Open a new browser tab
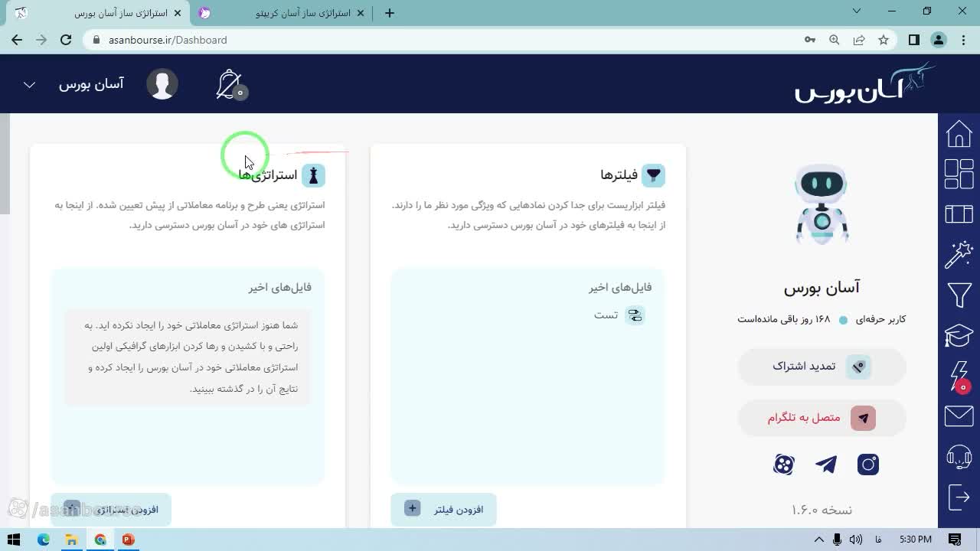Image resolution: width=980 pixels, height=551 pixels. coord(390,13)
